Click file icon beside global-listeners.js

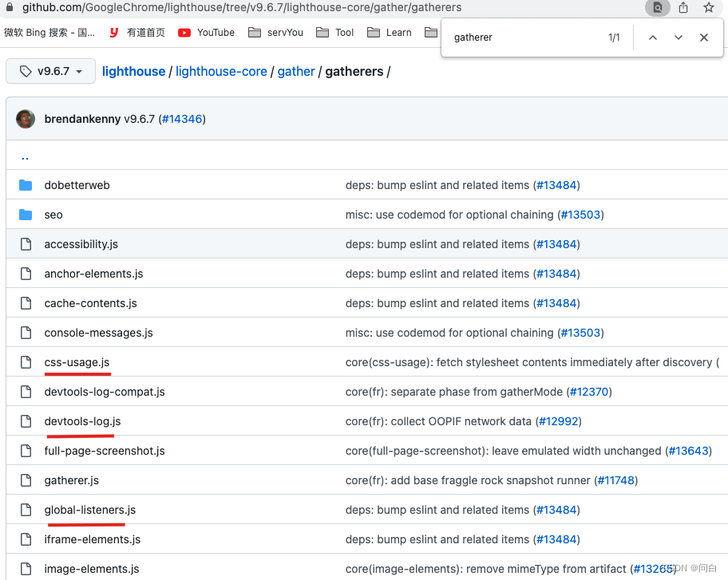(x=26, y=510)
